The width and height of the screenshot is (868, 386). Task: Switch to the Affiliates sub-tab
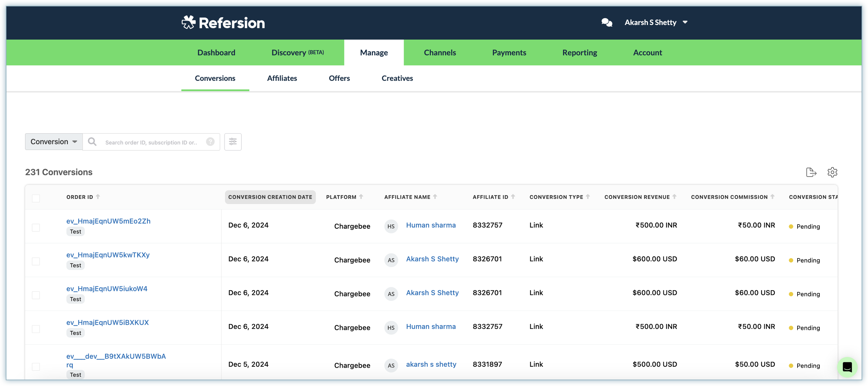point(282,78)
